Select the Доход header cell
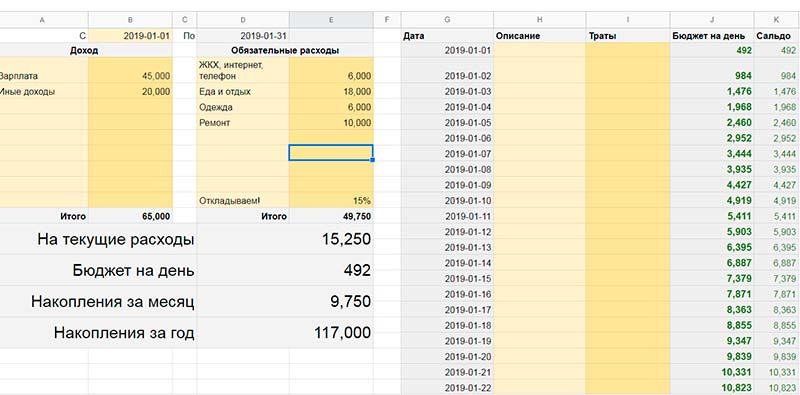The image size is (800, 395). [86, 51]
